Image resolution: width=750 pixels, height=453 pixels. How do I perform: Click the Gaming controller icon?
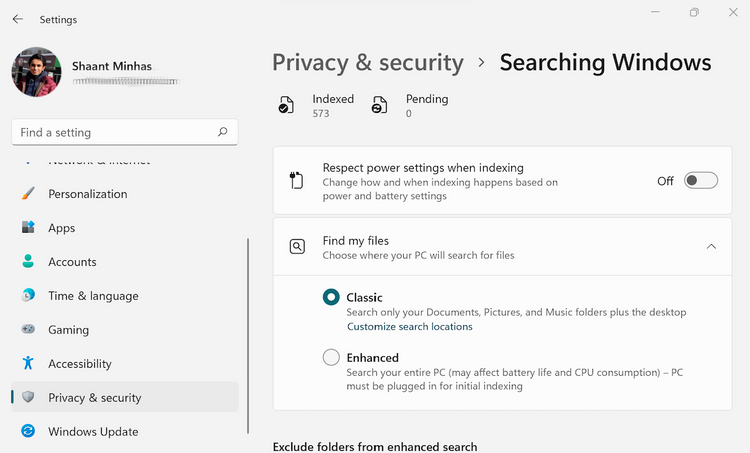[28, 330]
